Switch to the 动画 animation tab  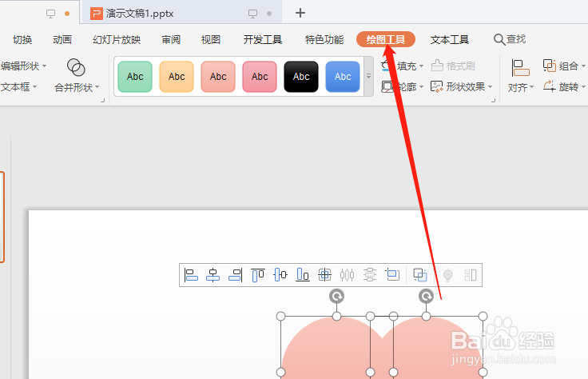[x=62, y=39]
